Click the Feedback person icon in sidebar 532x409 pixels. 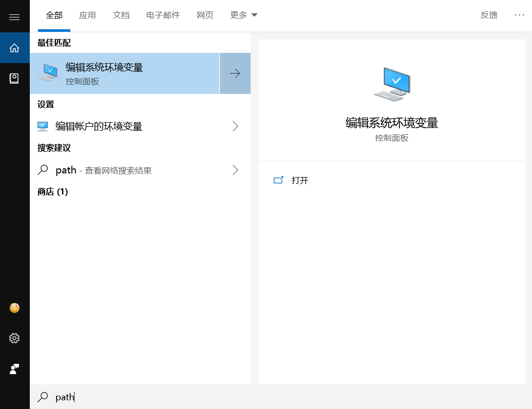pyautogui.click(x=14, y=368)
